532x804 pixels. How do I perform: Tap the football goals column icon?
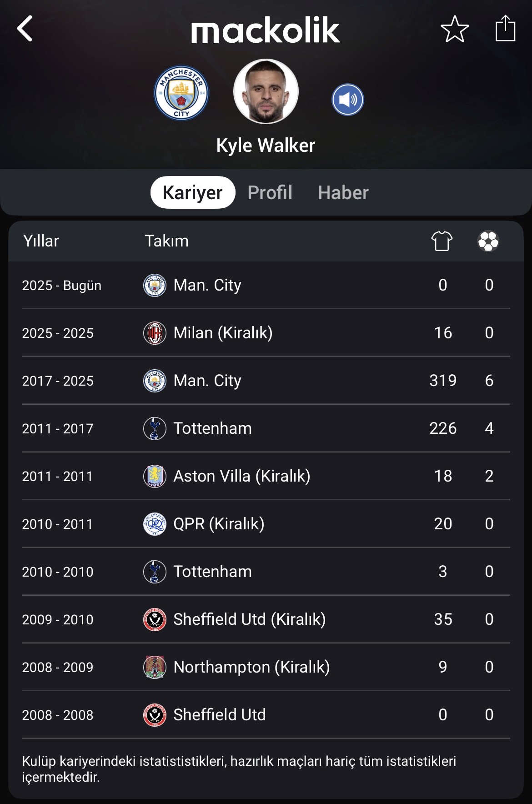click(488, 241)
